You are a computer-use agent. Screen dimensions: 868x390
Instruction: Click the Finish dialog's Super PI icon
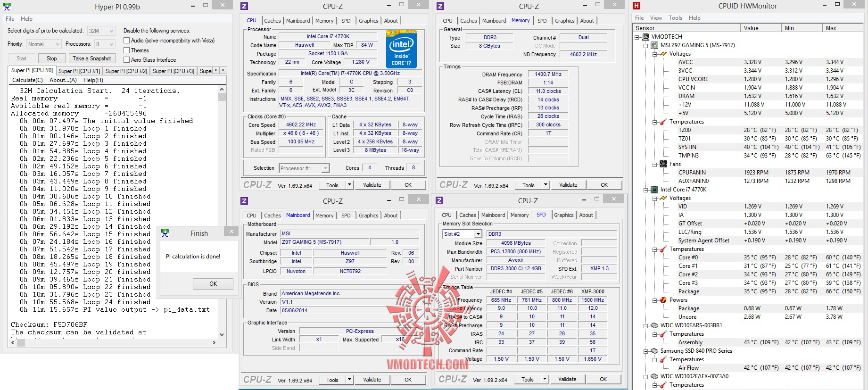165,233
